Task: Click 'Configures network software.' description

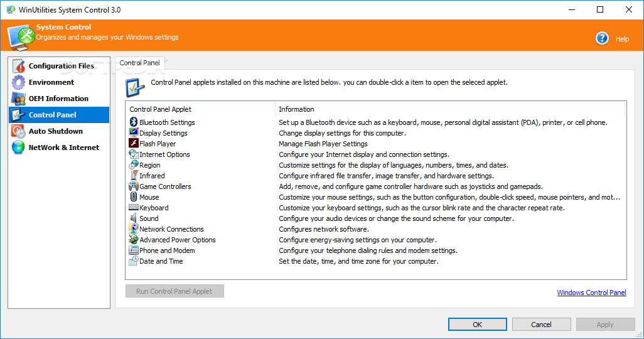Action: (324, 229)
